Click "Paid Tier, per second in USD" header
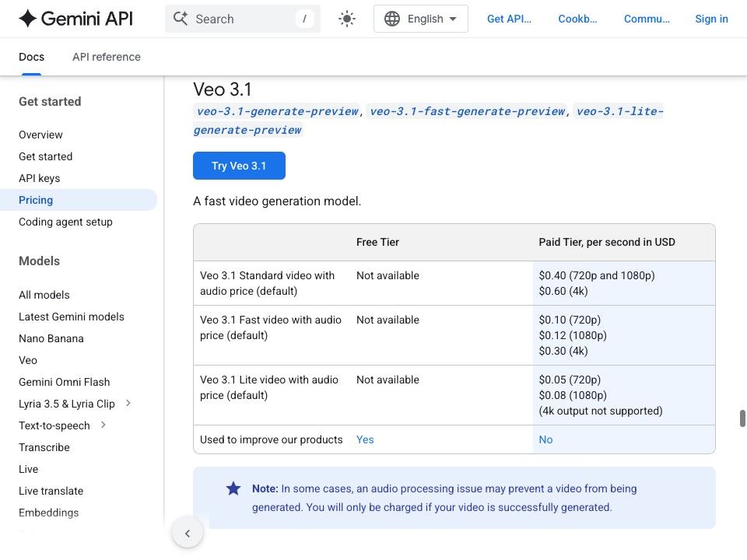The height and width of the screenshot is (560, 747). 606,242
